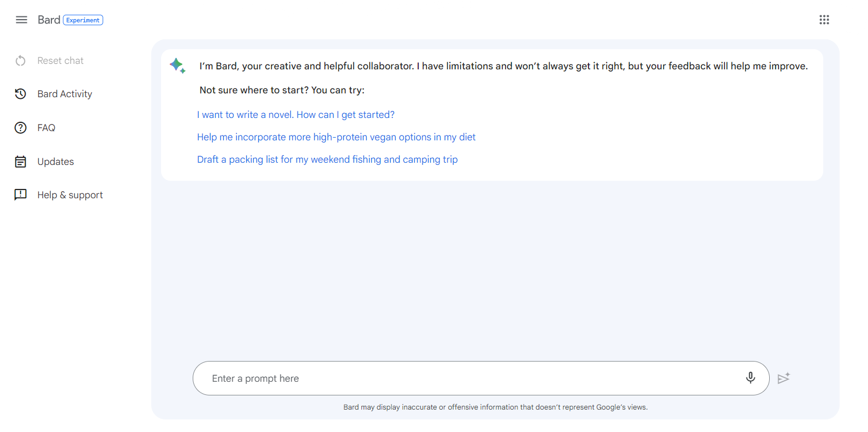Click the send prompt arrow icon
The height and width of the screenshot is (432, 868).
click(x=783, y=378)
